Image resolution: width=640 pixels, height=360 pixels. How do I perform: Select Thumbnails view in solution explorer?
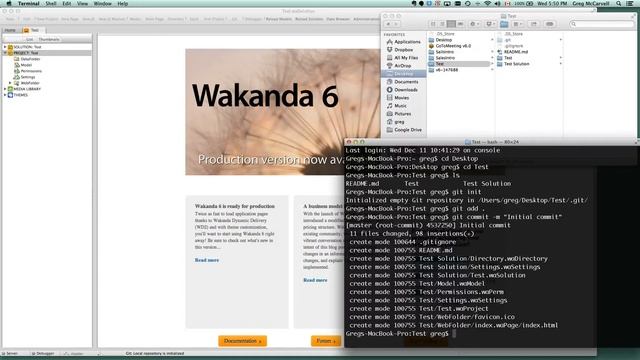[x=49, y=39]
